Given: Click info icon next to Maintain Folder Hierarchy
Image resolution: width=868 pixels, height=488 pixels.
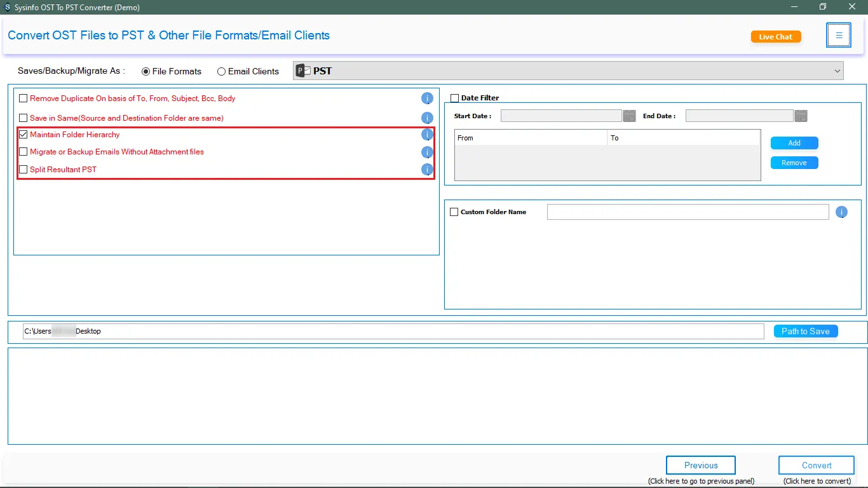Looking at the screenshot, I should tap(427, 135).
